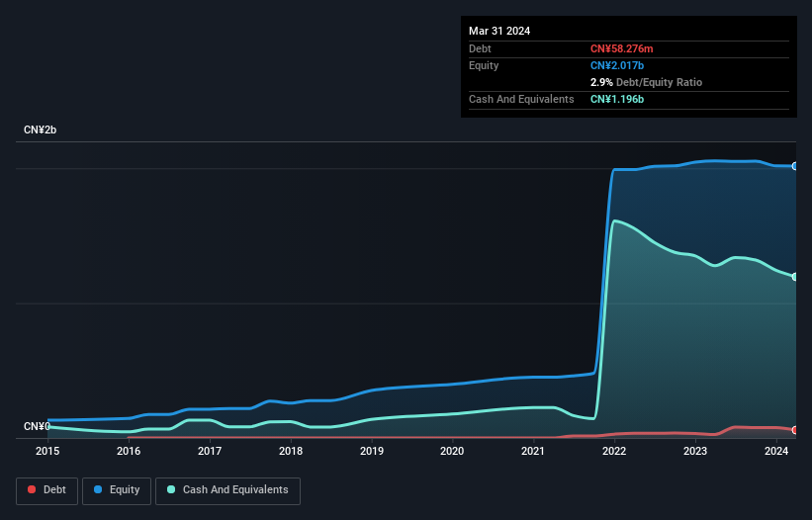
Task: Click the 2021 axis label
Action: point(533,451)
